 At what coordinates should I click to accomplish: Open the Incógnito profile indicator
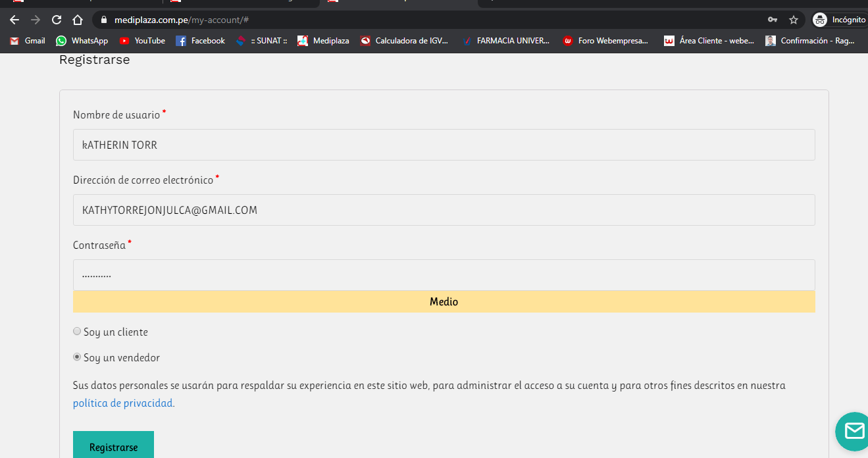(x=840, y=20)
